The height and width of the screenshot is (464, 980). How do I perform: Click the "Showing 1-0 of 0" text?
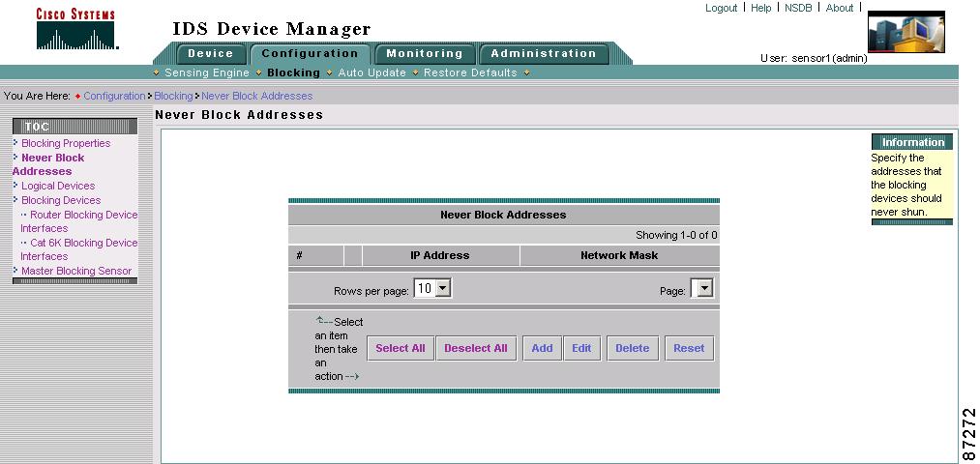click(x=676, y=236)
